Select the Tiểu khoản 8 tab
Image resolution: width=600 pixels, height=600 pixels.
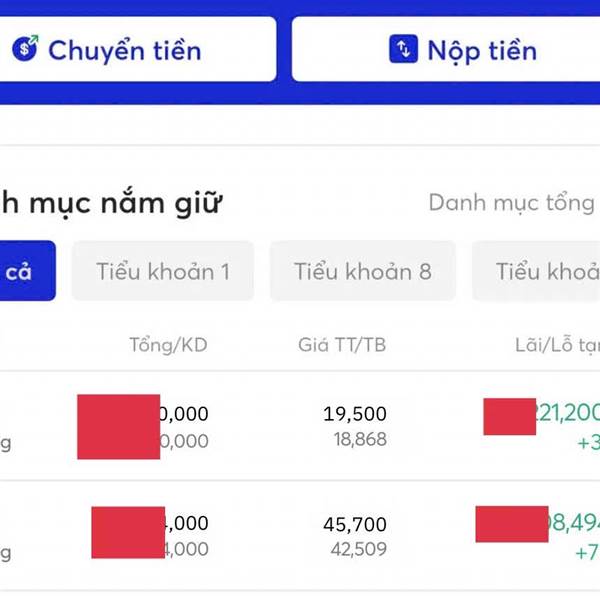tap(363, 271)
